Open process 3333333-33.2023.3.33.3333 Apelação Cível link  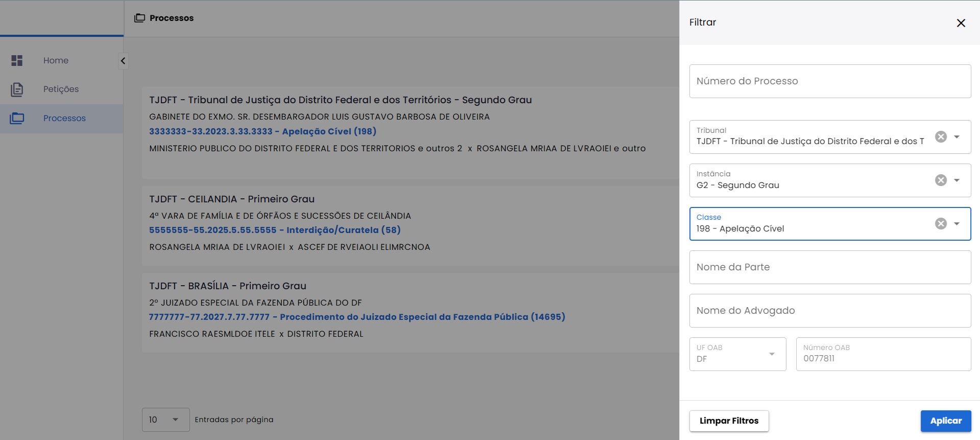coord(262,131)
